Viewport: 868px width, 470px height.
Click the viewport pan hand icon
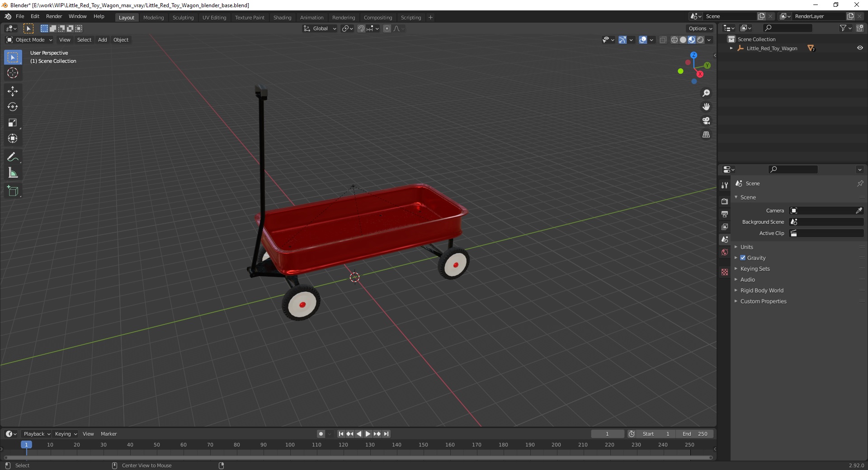coord(706,107)
